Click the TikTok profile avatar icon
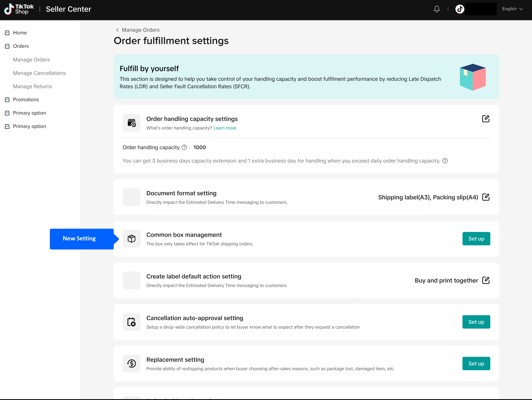Screen dimensions: 532x400 point(460,9)
